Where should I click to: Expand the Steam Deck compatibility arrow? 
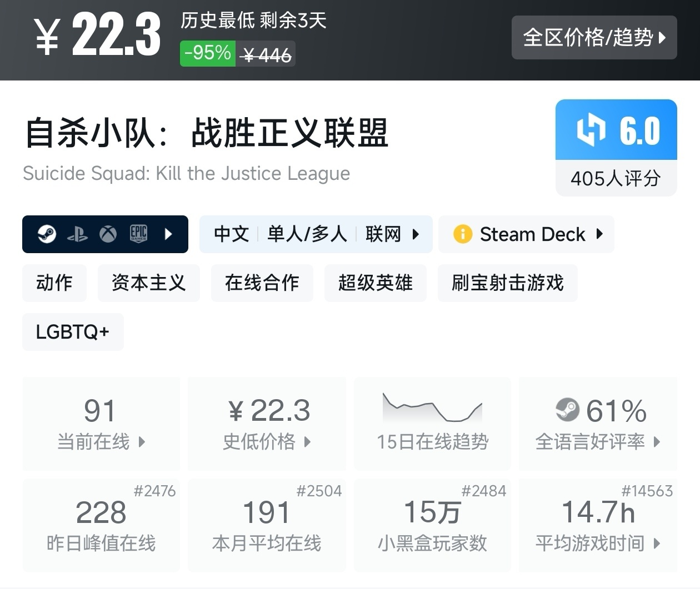pyautogui.click(x=599, y=234)
